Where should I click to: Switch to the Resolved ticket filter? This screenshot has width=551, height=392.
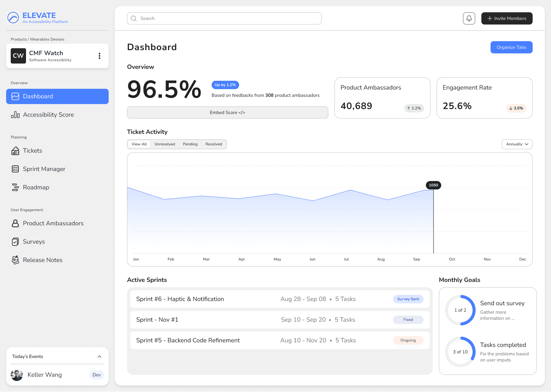pos(214,144)
